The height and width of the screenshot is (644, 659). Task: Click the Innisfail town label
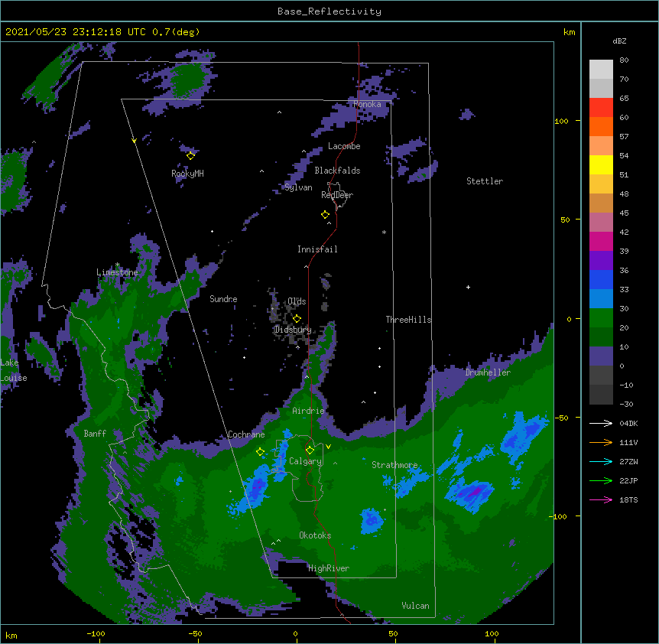click(x=317, y=249)
